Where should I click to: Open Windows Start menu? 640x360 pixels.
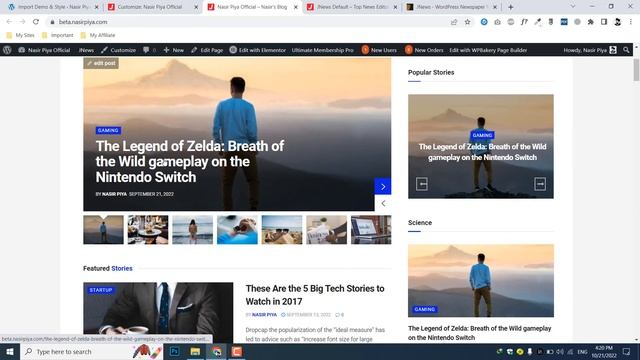pyautogui.click(x=10, y=351)
